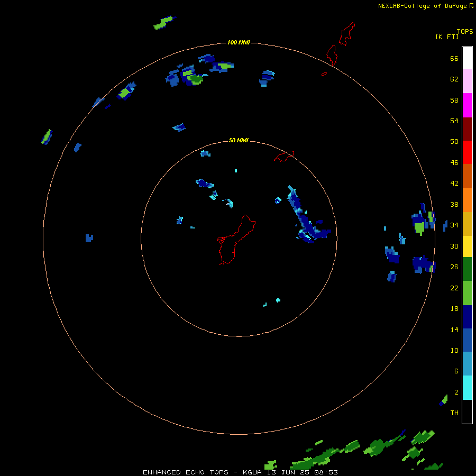476x476 pixels.
Task: Select the 42 scale value
Action: coord(454,184)
